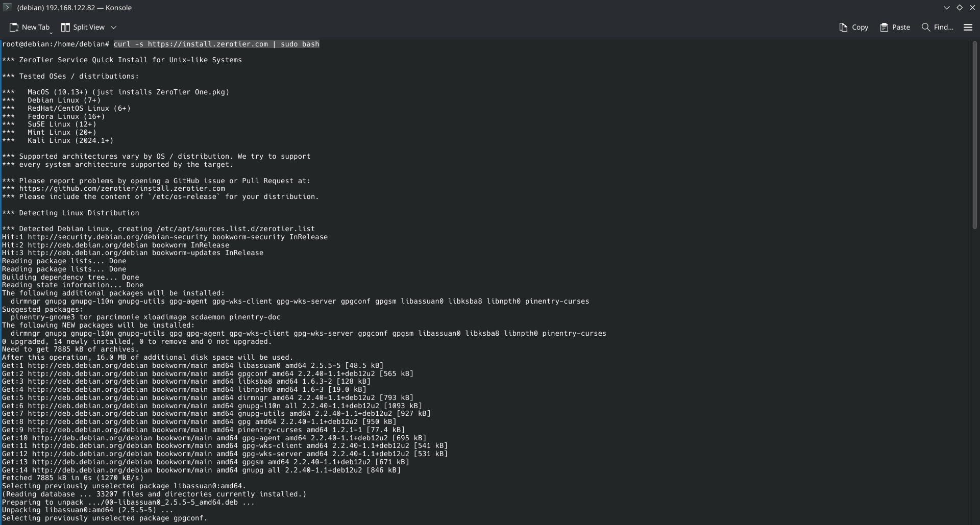Open the hamburger main menu
980x525 pixels.
tap(968, 27)
